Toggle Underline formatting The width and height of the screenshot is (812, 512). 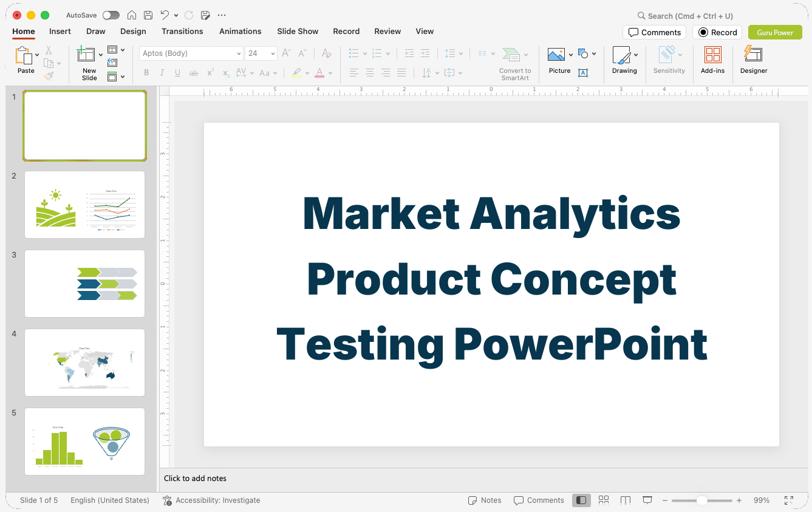pos(178,73)
